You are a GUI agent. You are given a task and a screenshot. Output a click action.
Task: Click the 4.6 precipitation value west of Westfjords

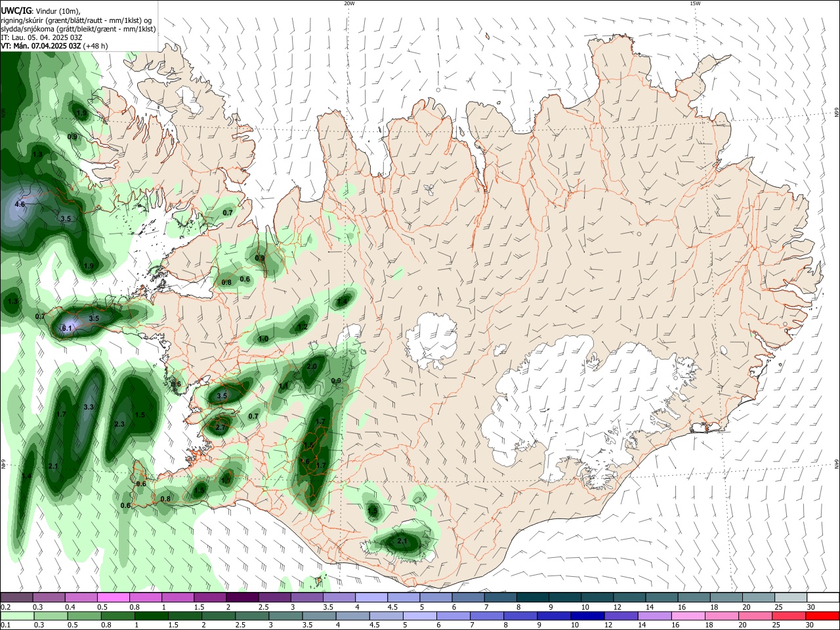19,205
